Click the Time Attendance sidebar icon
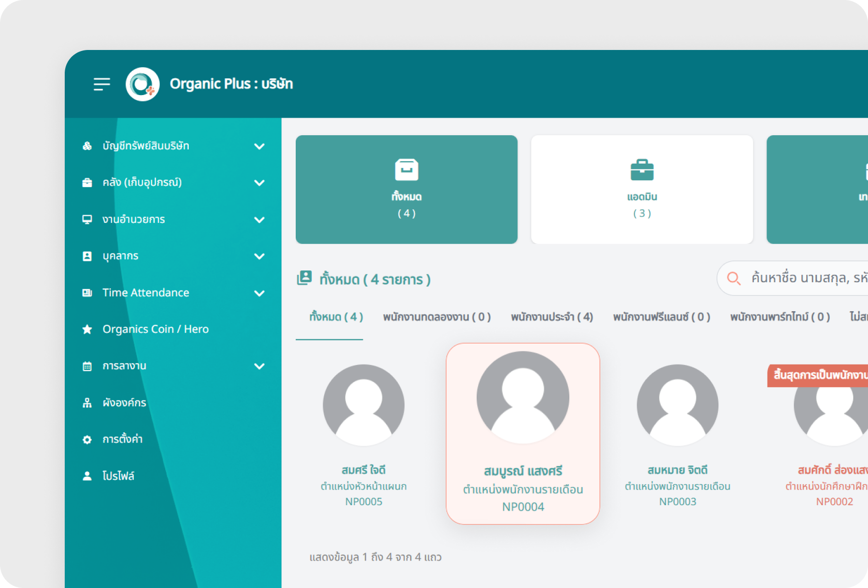Viewport: 868px width, 588px height. click(87, 293)
